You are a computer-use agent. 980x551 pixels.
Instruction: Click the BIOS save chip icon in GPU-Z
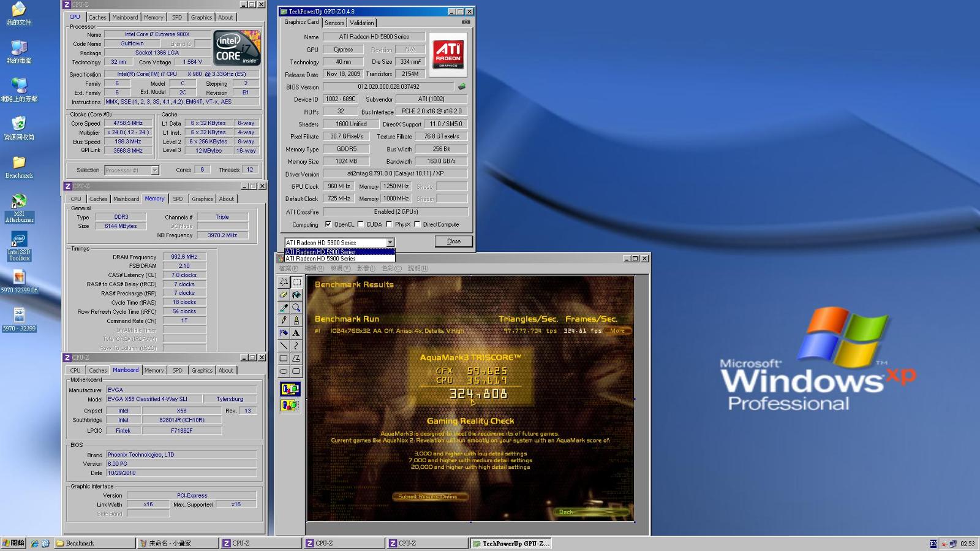[462, 86]
